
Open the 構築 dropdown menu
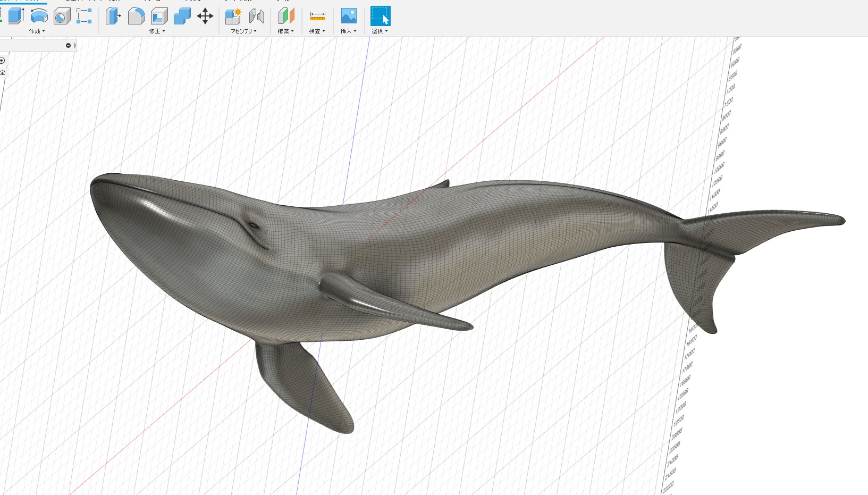tap(286, 31)
